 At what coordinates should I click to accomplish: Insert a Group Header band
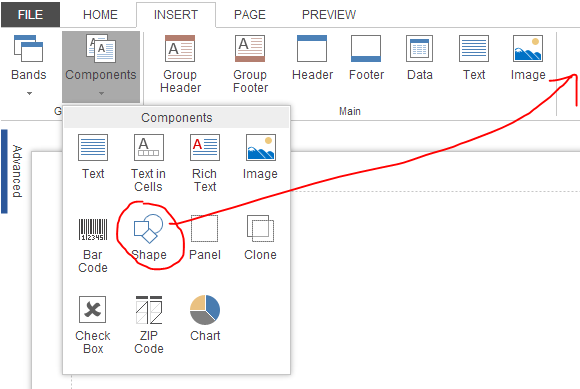[180, 64]
